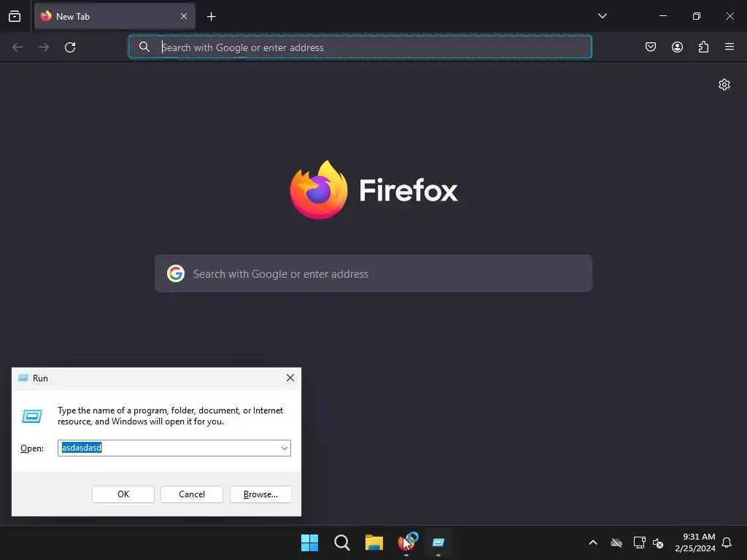Open the Extensions puzzle icon

pyautogui.click(x=703, y=47)
